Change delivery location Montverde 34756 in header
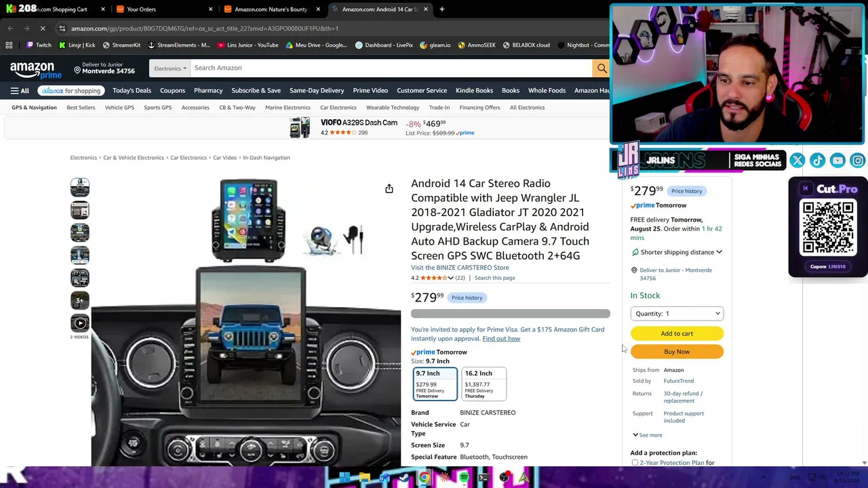 point(104,68)
